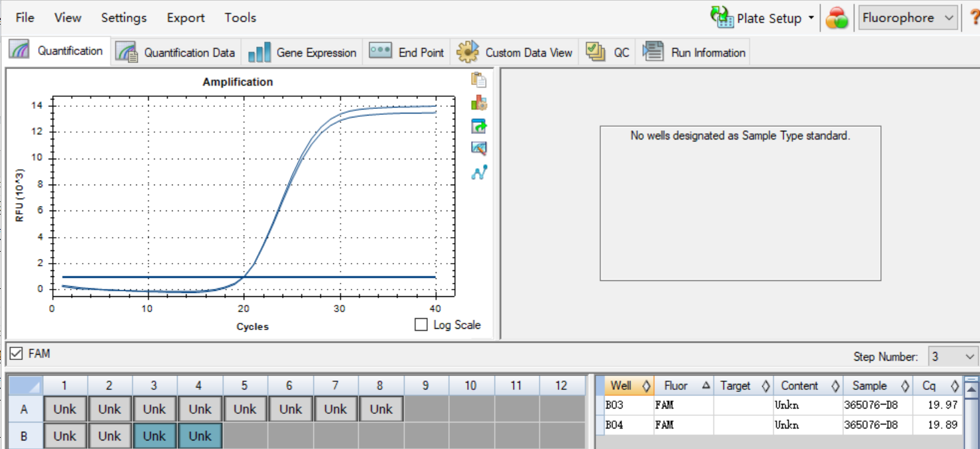Open the Settings menu
The width and height of the screenshot is (980, 449).
pos(124,18)
